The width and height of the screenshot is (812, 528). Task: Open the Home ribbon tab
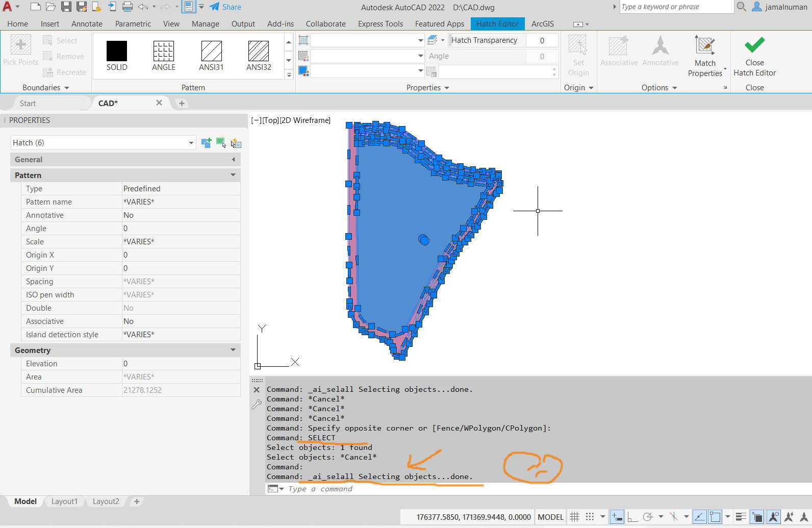pyautogui.click(x=17, y=23)
